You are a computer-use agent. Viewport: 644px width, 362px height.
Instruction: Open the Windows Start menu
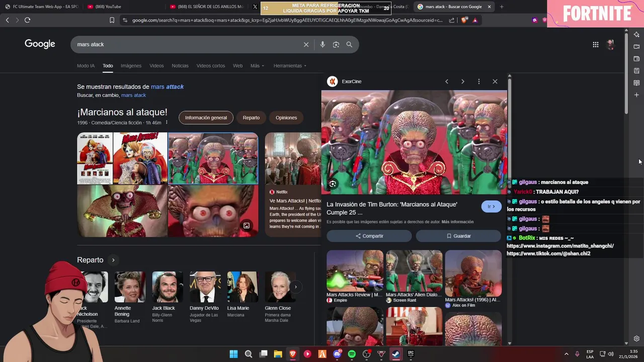point(233,354)
